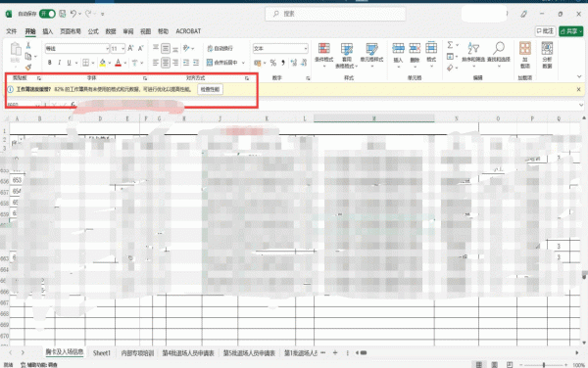Toggle Align Left

pos(156,63)
